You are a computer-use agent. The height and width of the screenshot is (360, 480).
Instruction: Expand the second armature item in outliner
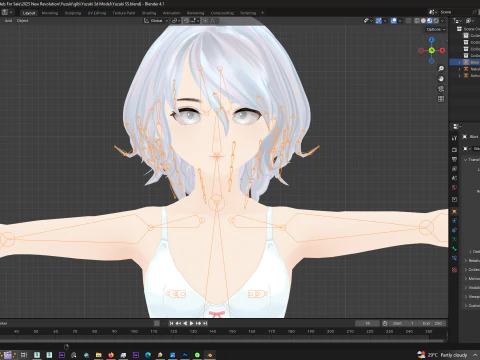tap(460, 69)
